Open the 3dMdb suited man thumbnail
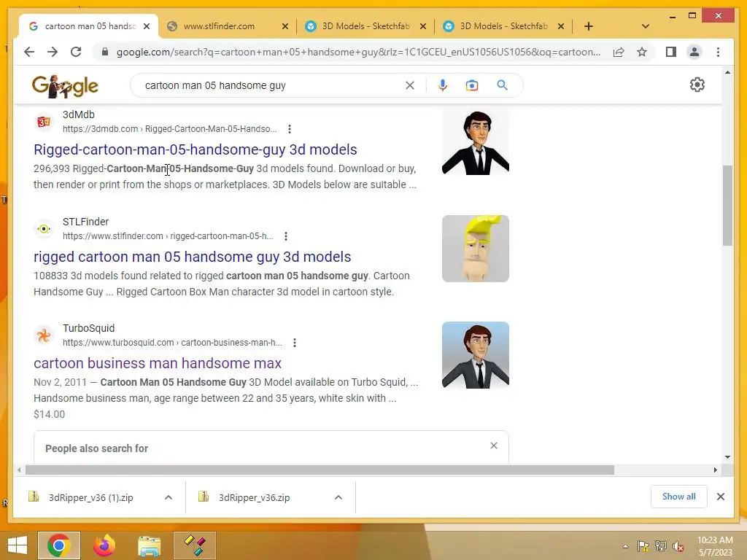 click(x=476, y=141)
